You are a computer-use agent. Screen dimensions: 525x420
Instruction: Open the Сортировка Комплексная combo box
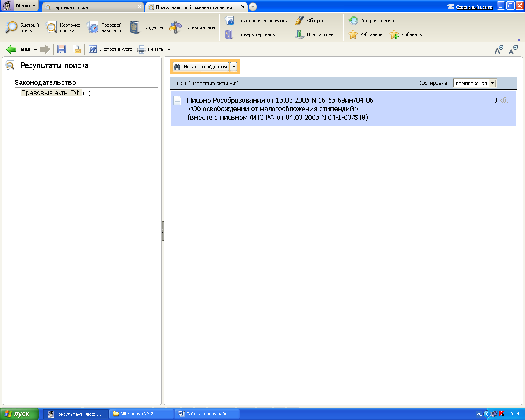(475, 83)
